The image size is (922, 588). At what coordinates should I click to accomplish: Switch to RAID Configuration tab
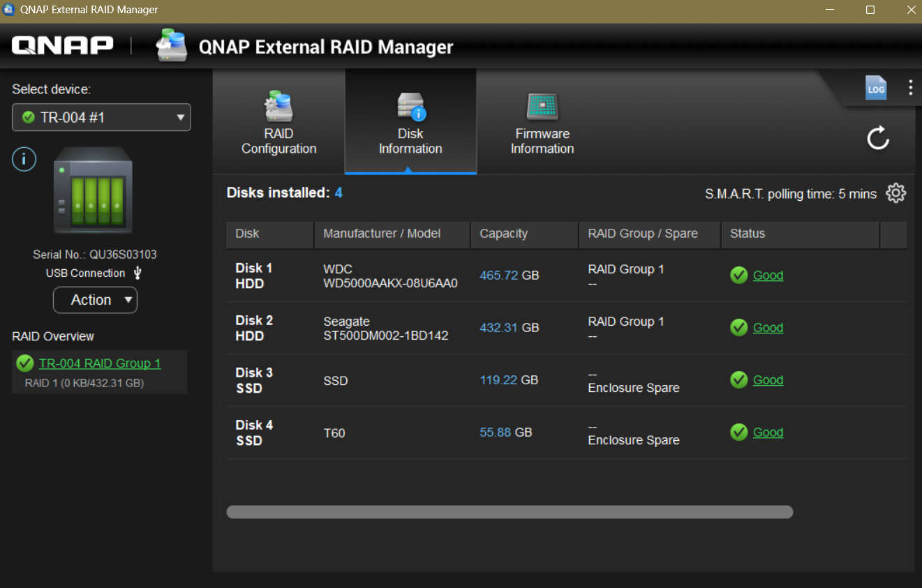(278, 122)
